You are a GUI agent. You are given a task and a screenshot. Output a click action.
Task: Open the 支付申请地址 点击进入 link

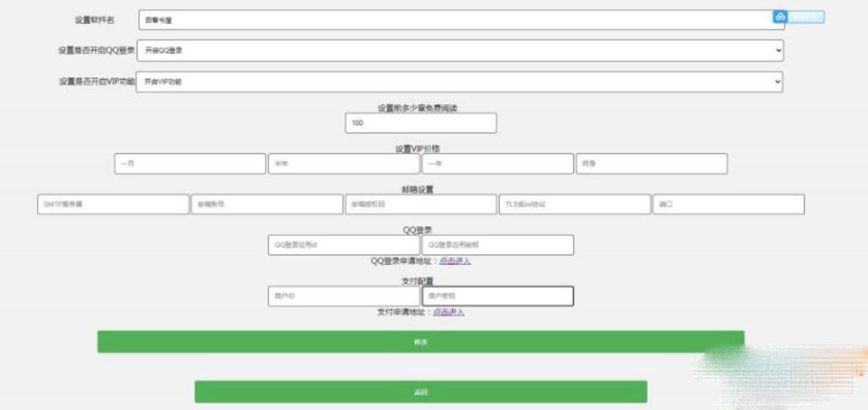coord(448,312)
